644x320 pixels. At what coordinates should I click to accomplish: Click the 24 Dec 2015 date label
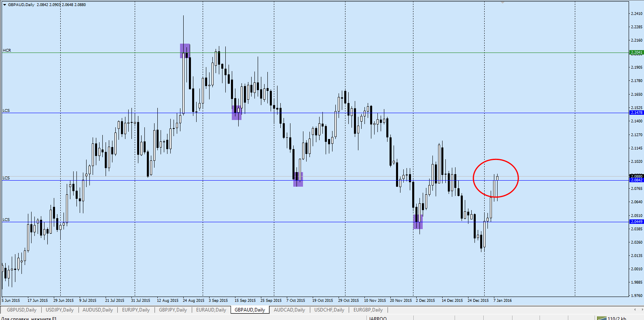478,301
